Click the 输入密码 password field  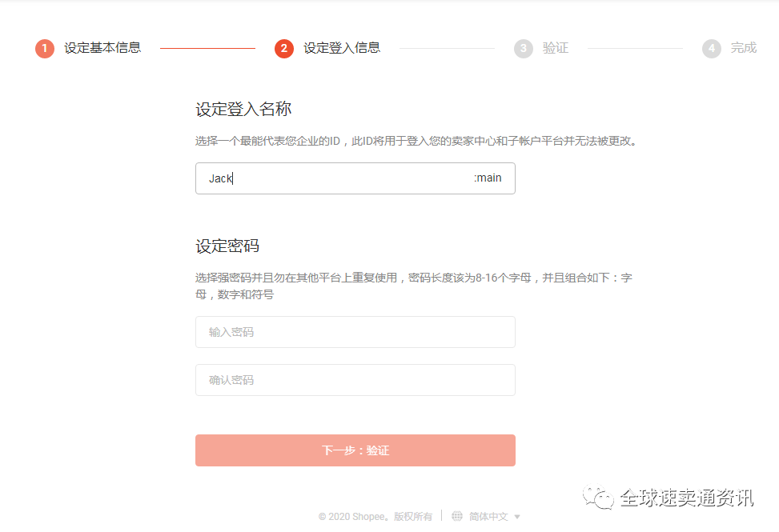tap(355, 332)
